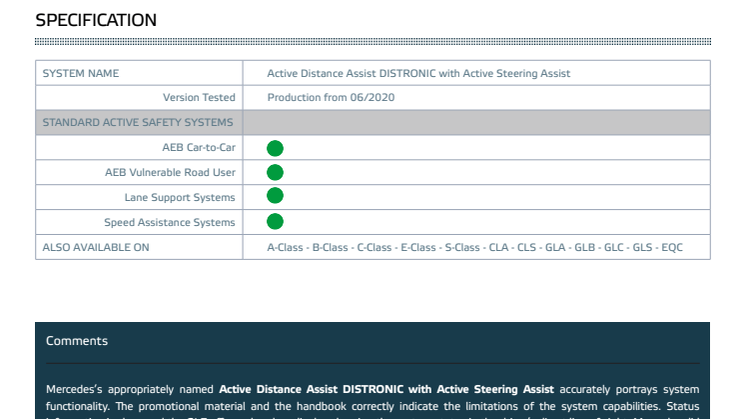
Task: Click the green dot for Speed Assistance Systems
Action: (x=275, y=221)
